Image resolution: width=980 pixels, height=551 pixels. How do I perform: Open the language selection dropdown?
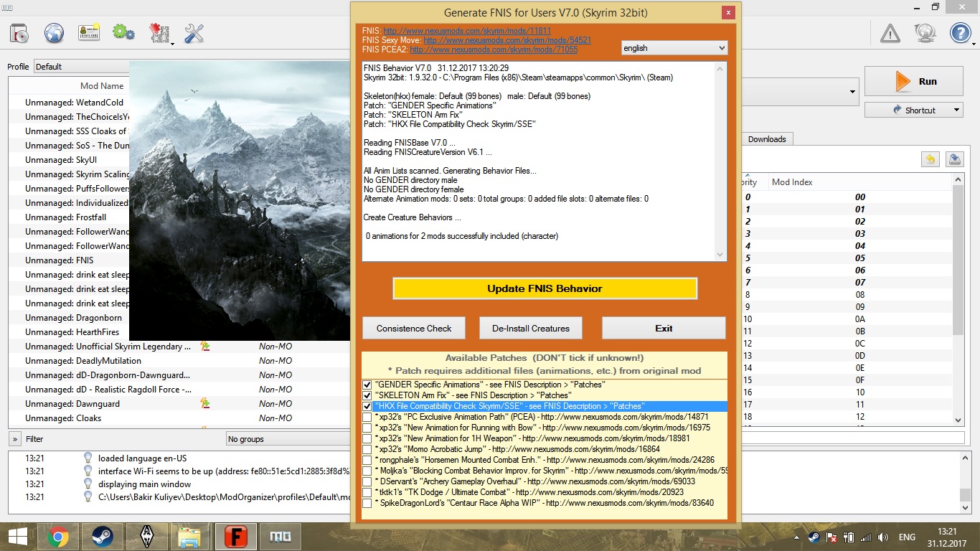[x=674, y=47]
